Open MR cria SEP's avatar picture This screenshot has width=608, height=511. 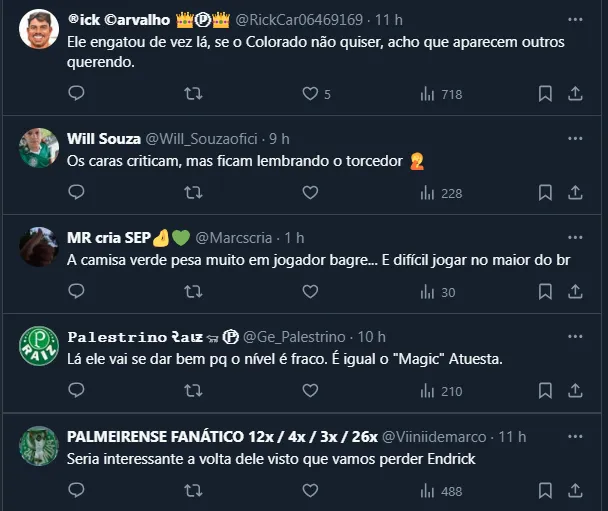pyautogui.click(x=39, y=247)
